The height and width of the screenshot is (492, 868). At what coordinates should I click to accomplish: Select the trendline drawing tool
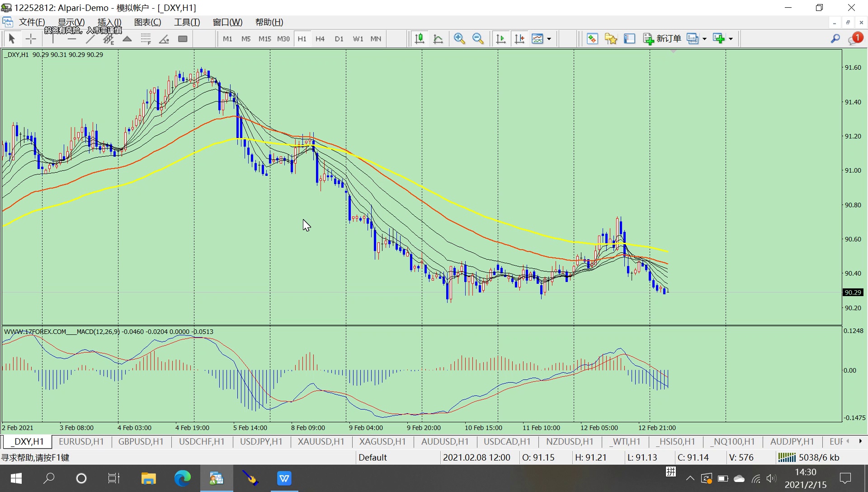(x=90, y=39)
